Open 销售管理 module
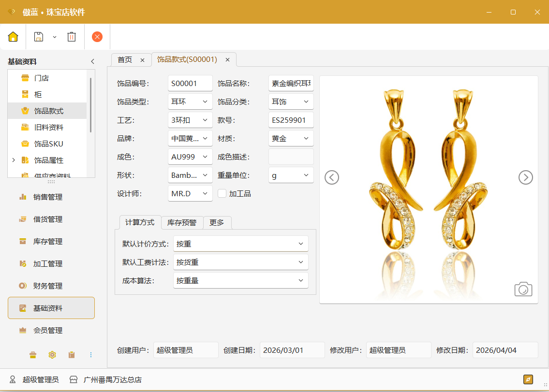The height and width of the screenshot is (392, 549). (51, 197)
